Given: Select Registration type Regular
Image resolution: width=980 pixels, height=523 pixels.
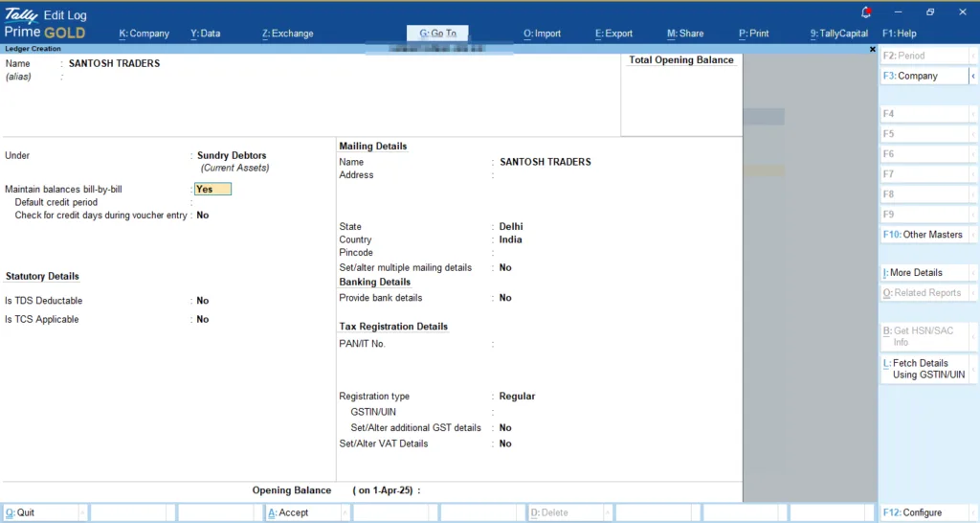Looking at the screenshot, I should (x=517, y=396).
